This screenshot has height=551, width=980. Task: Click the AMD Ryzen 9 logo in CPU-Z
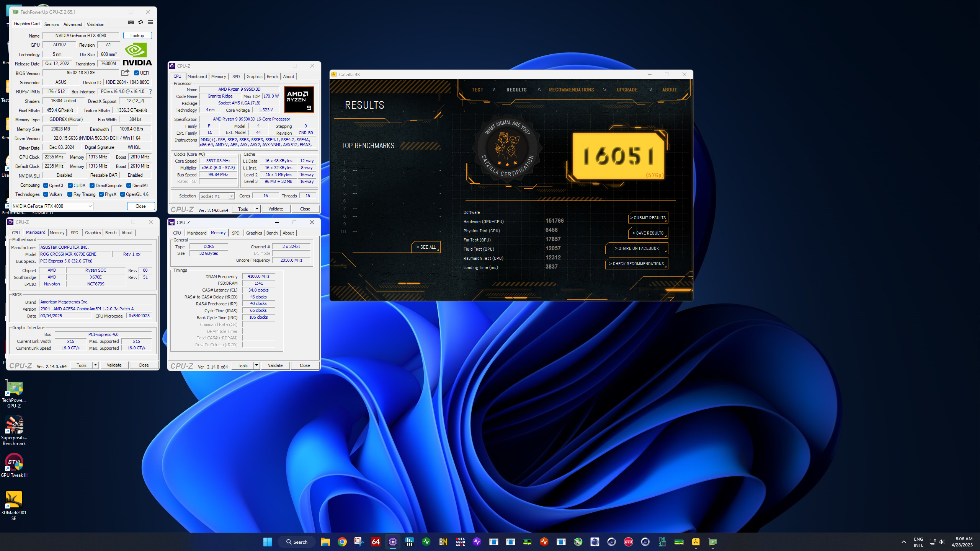click(299, 99)
